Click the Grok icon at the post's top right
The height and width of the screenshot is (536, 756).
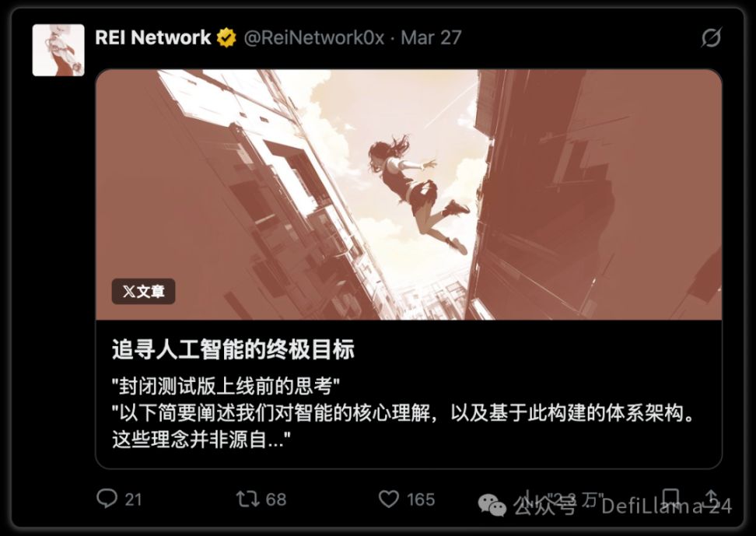[x=711, y=37]
